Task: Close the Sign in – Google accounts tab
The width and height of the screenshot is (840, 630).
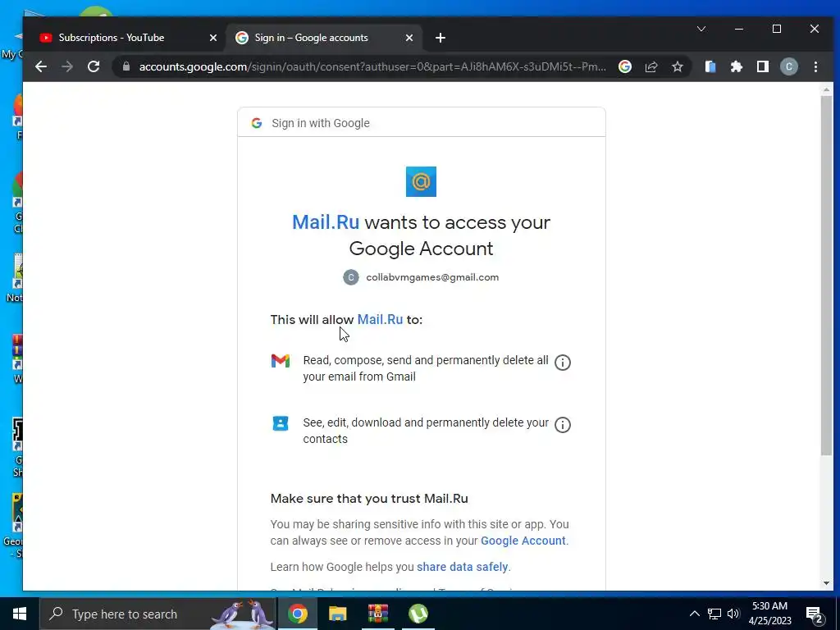Action: [409, 38]
